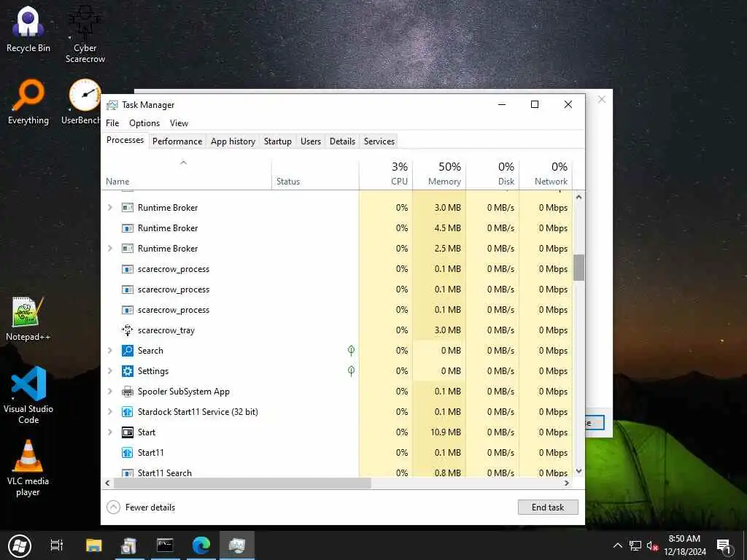Expand the Start process group
The height and width of the screenshot is (560, 747).
coord(110,432)
